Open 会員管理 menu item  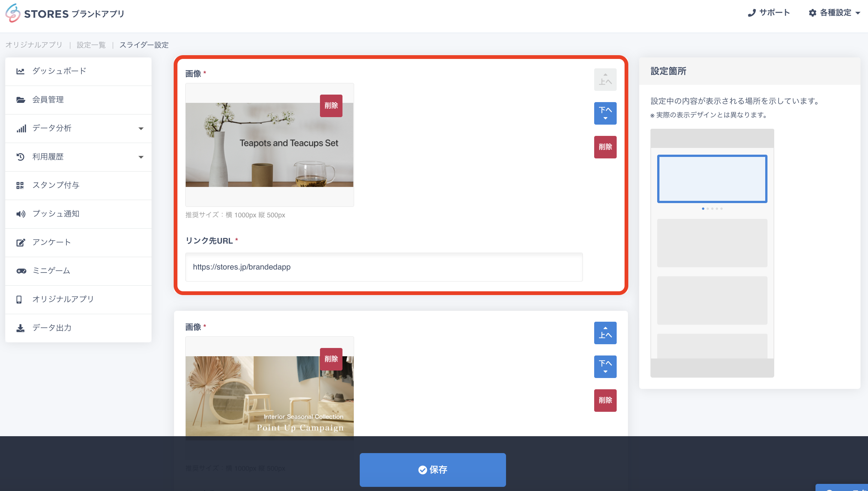[78, 100]
